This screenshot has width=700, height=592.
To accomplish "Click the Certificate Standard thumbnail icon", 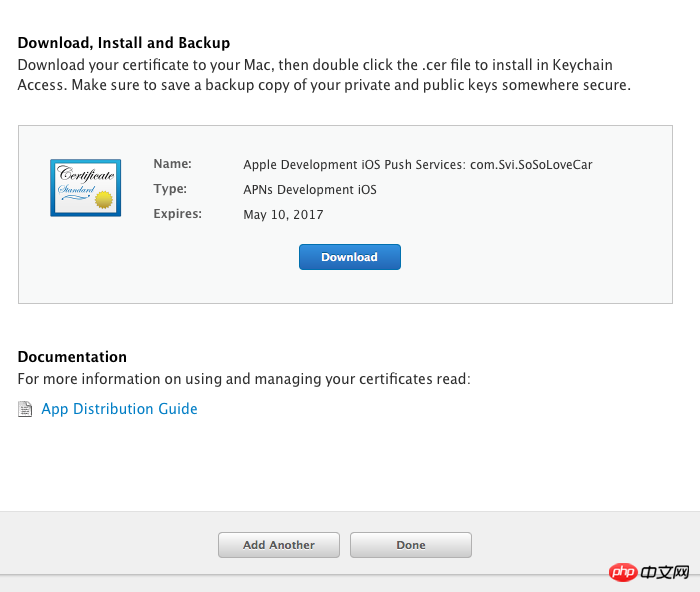I will point(86,188).
